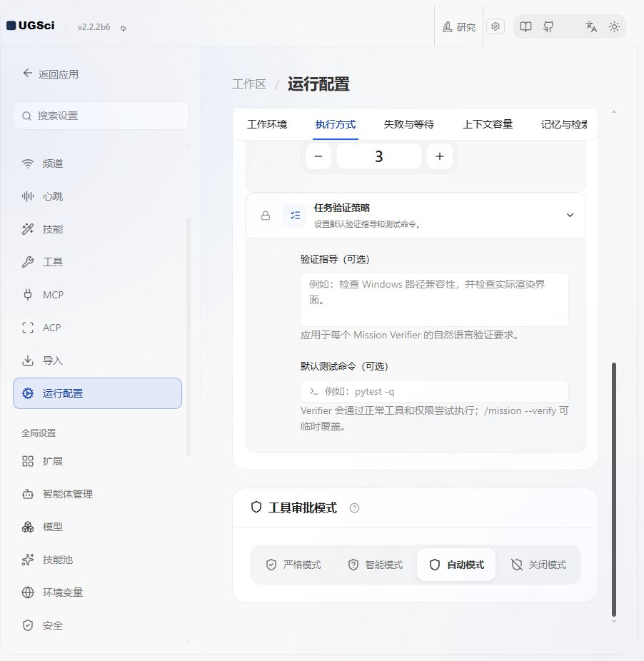Select 智能模式 approval mode

376,565
